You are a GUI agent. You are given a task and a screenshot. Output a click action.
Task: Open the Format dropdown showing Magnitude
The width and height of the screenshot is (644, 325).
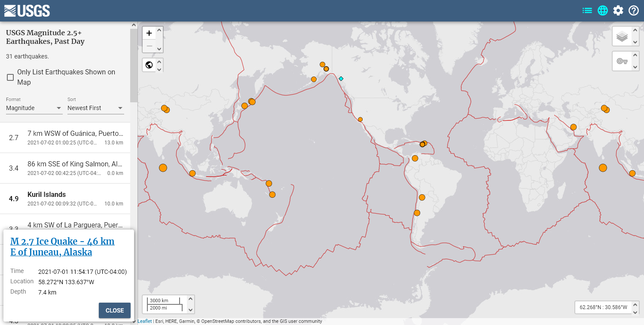click(34, 108)
